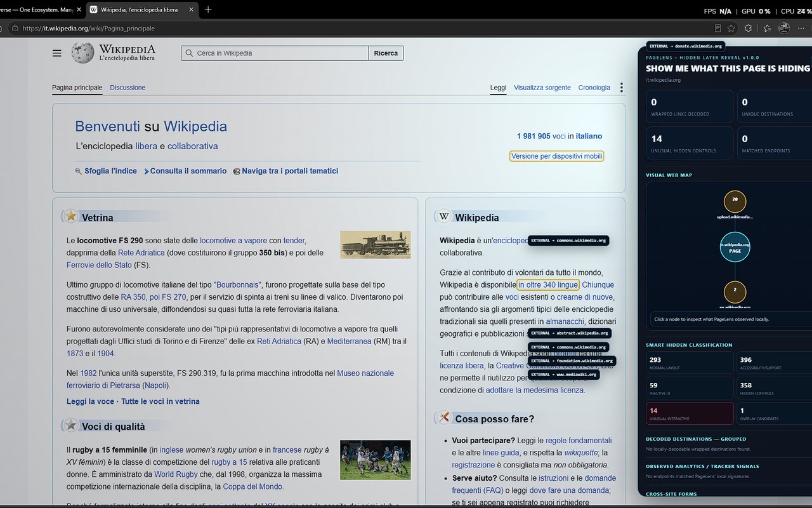This screenshot has width=812, height=508.
Task: Select the Leggi tab
Action: (498, 88)
